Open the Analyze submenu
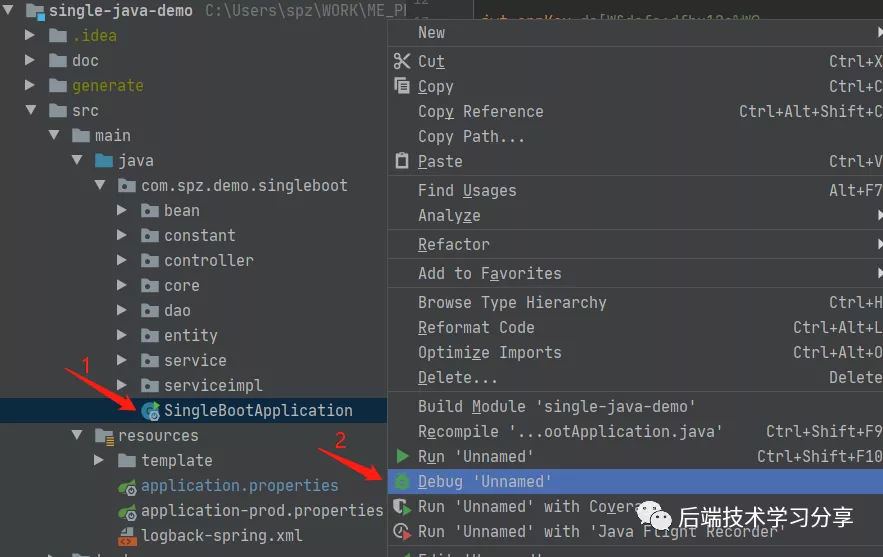Viewport: 883px width, 557px height. (x=635, y=215)
